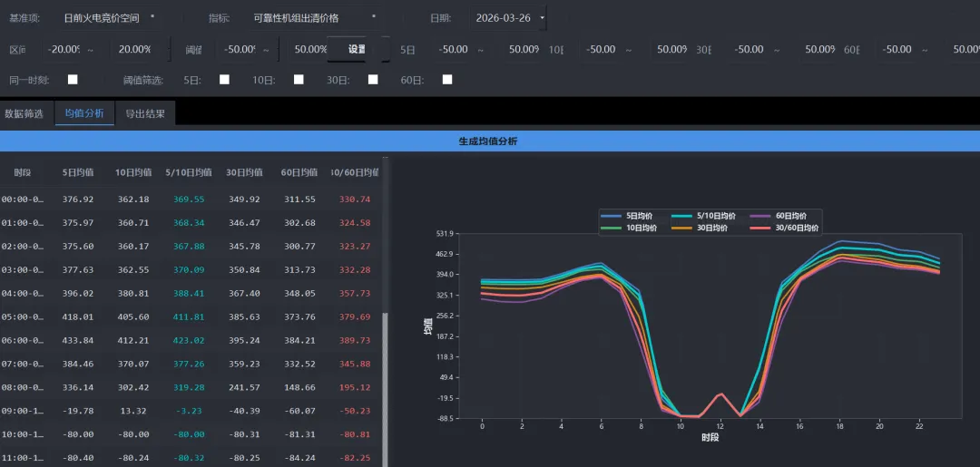Screen dimensions: 980x467
Task: Click the 5日均价 legend entry in the chart
Action: 632,216
